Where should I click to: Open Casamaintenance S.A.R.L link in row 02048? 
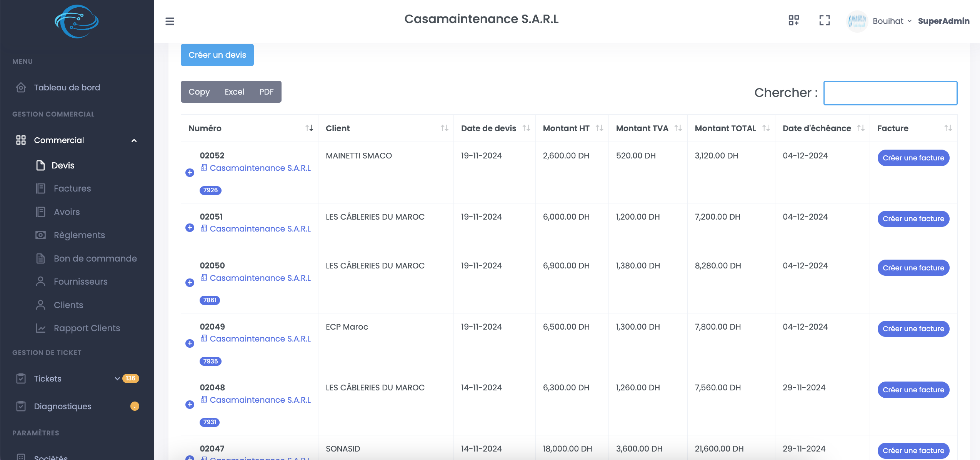coord(260,400)
